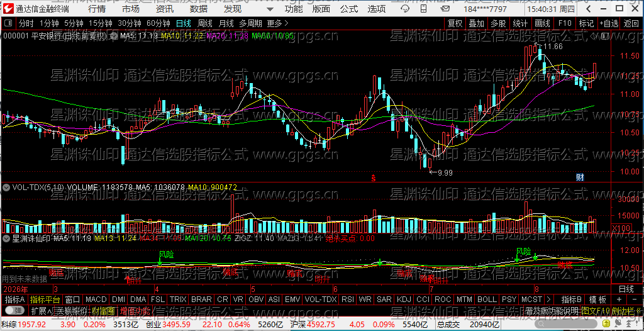The width and height of the screenshot is (644, 331).
Task: Open F10 company info
Action: 565,24
